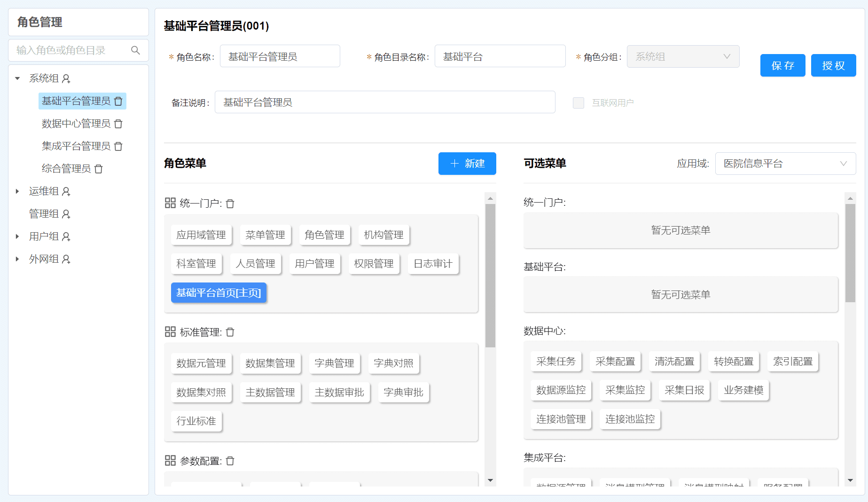Click the 新建 button in 角色菜单
The height and width of the screenshot is (502, 868).
[x=467, y=164]
